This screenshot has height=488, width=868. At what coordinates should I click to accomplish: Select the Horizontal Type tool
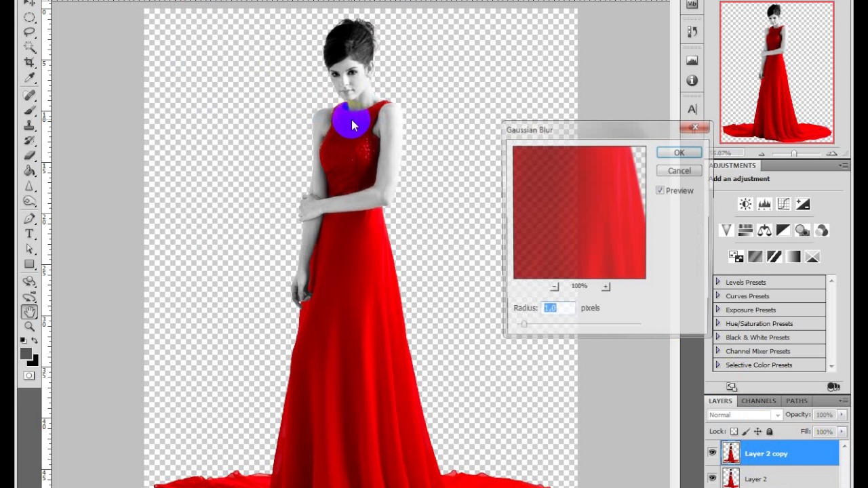pyautogui.click(x=29, y=234)
